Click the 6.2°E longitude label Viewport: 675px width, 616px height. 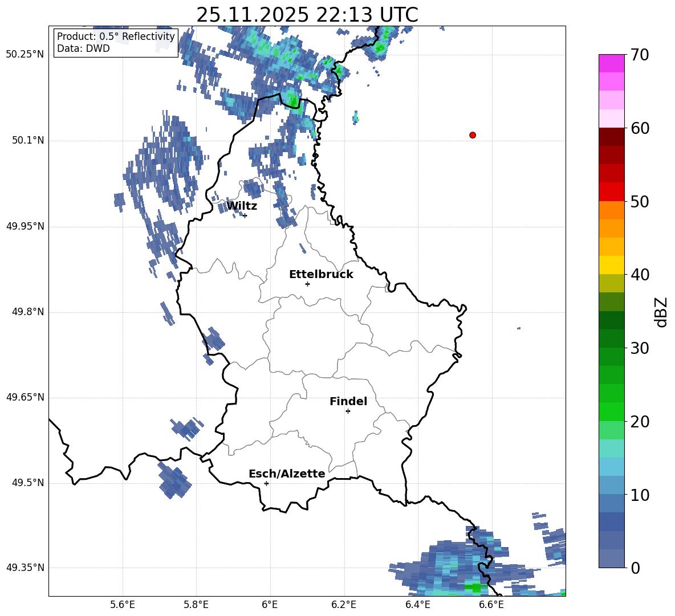(344, 605)
